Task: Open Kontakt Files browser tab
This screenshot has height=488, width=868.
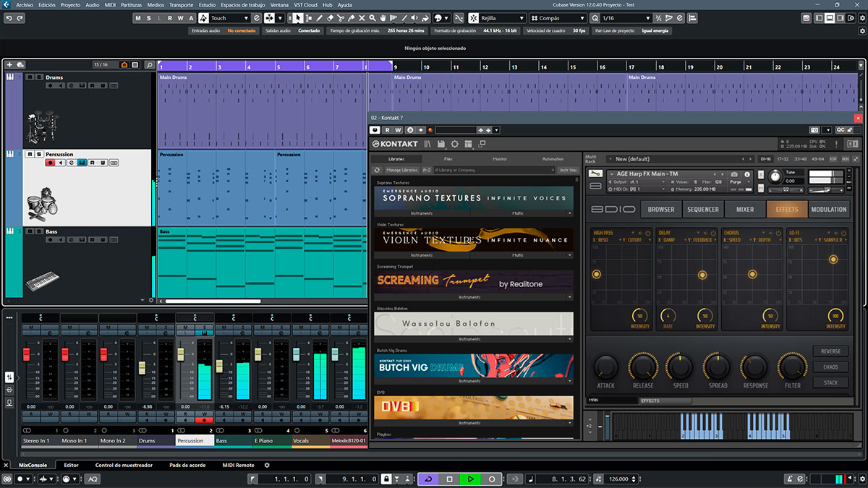Action: 448,159
